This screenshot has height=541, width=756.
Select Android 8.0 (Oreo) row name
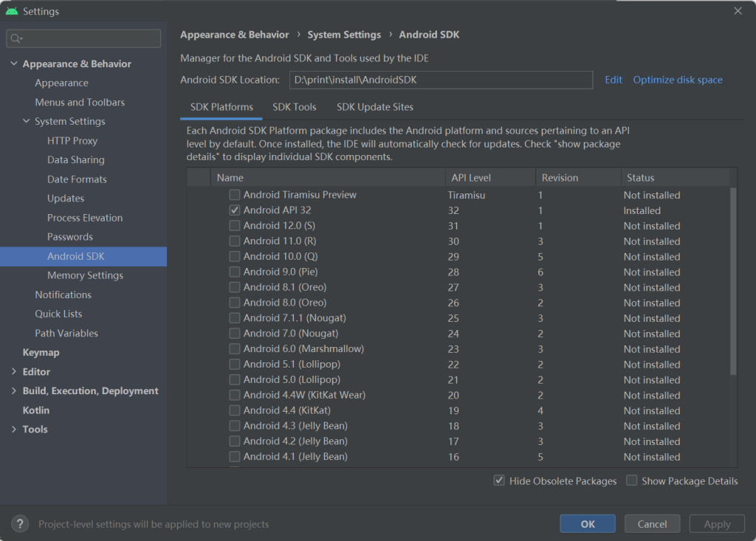coord(285,303)
